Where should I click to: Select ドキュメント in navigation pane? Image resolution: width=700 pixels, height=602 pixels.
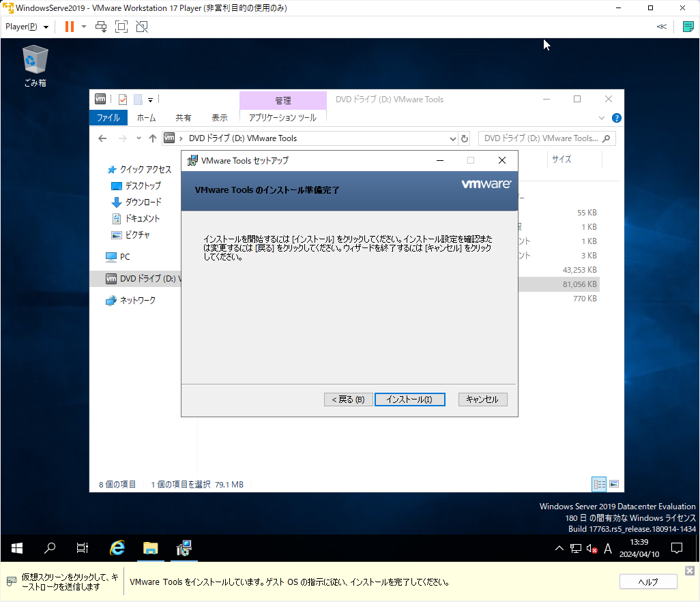point(136,219)
